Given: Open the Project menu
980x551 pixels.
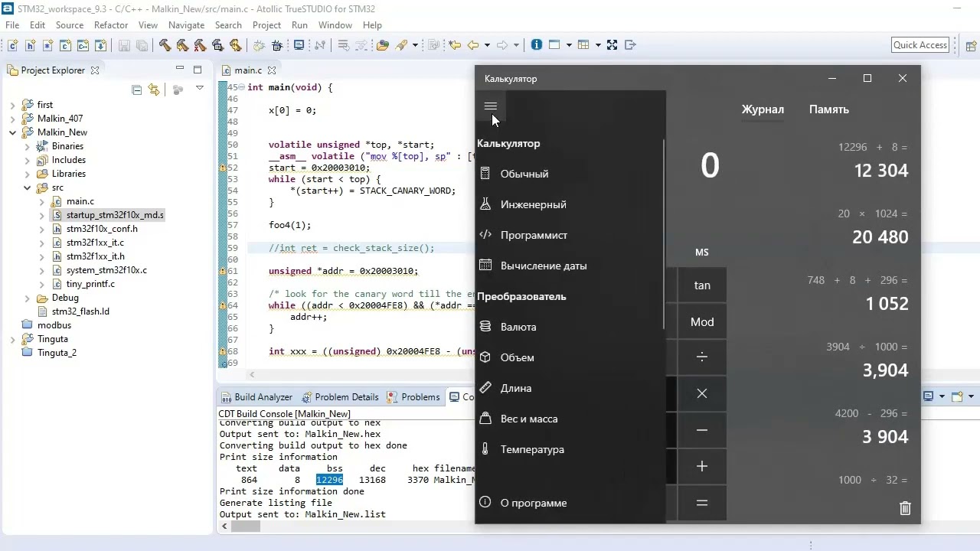Looking at the screenshot, I should tap(266, 25).
